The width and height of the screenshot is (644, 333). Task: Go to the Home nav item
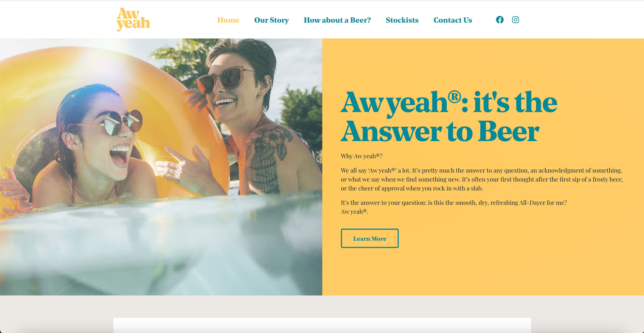tap(228, 20)
